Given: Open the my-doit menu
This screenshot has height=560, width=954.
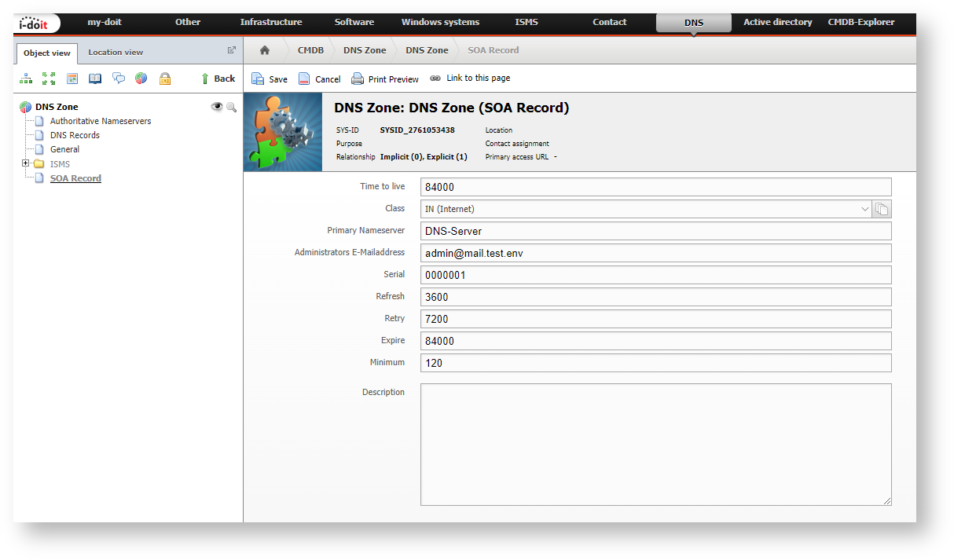Looking at the screenshot, I should click(x=105, y=22).
